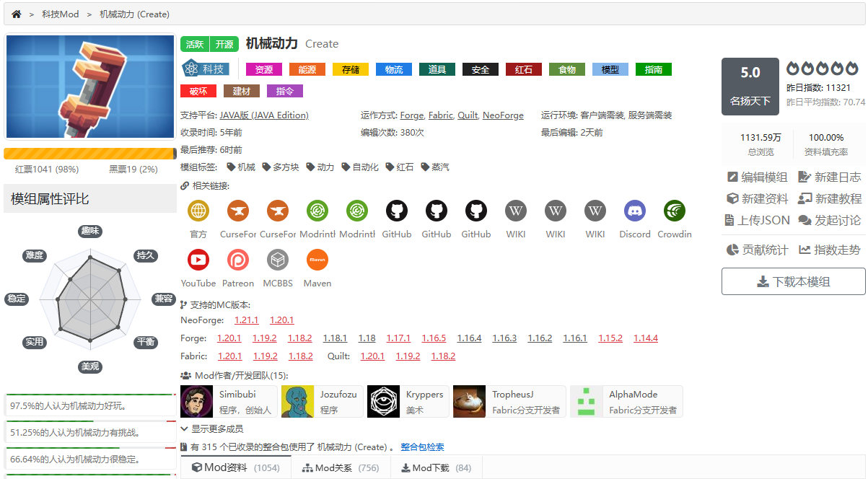
Task: Click 新建资料 to create an entry
Action: pyautogui.click(x=757, y=198)
